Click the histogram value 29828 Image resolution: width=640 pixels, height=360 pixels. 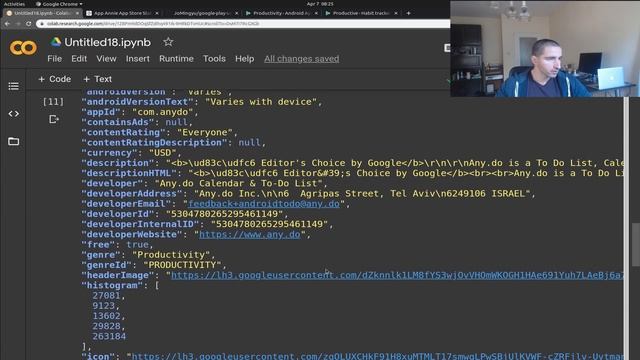[108, 326]
